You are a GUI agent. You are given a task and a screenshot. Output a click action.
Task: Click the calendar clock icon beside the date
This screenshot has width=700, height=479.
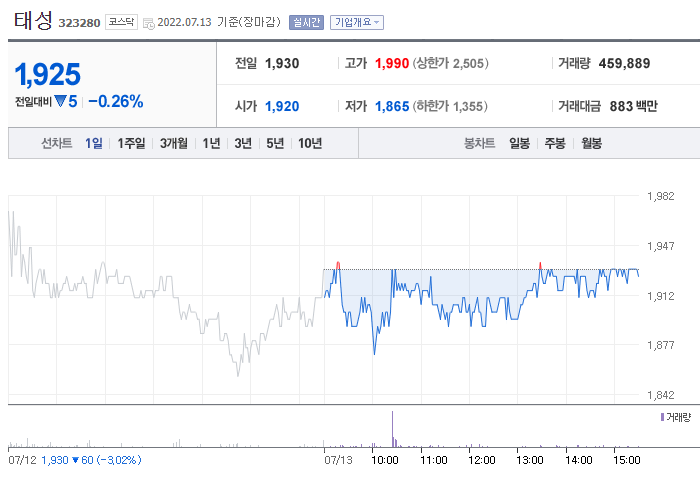(x=149, y=23)
